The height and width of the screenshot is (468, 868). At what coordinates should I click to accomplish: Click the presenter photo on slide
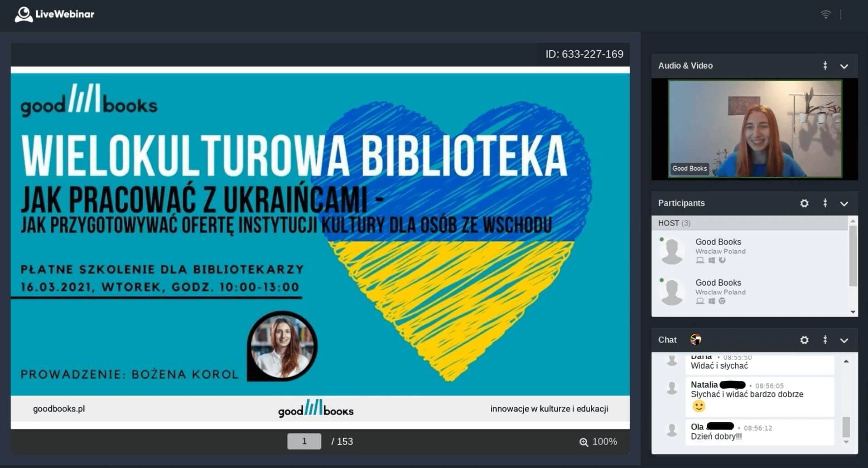click(282, 346)
